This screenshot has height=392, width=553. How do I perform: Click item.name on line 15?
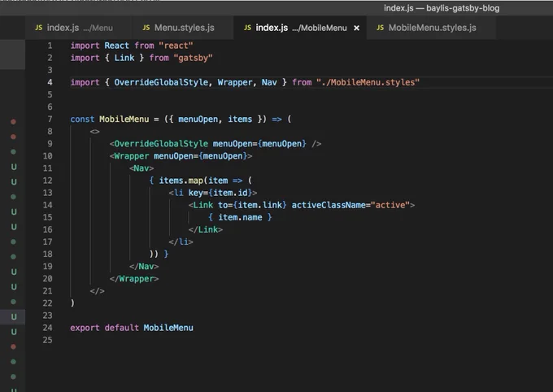point(240,217)
